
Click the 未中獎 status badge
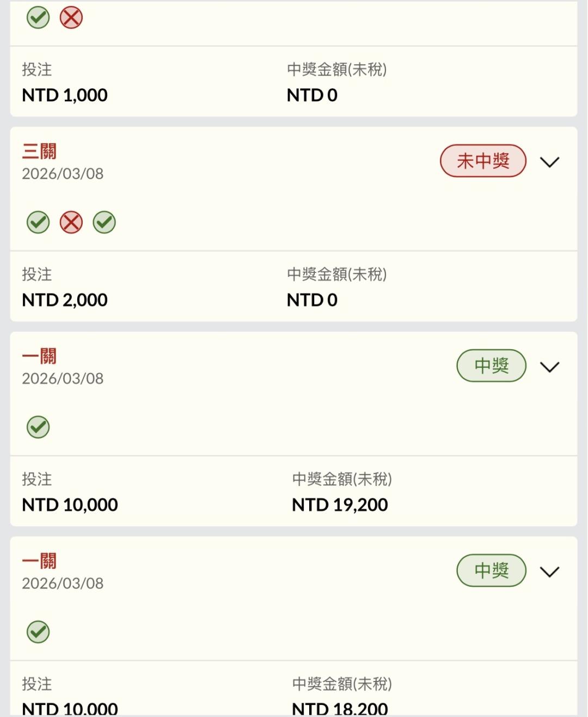[483, 161]
